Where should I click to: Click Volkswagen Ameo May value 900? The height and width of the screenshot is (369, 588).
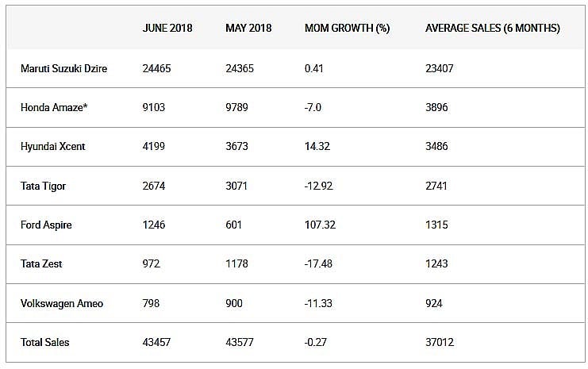click(x=234, y=303)
